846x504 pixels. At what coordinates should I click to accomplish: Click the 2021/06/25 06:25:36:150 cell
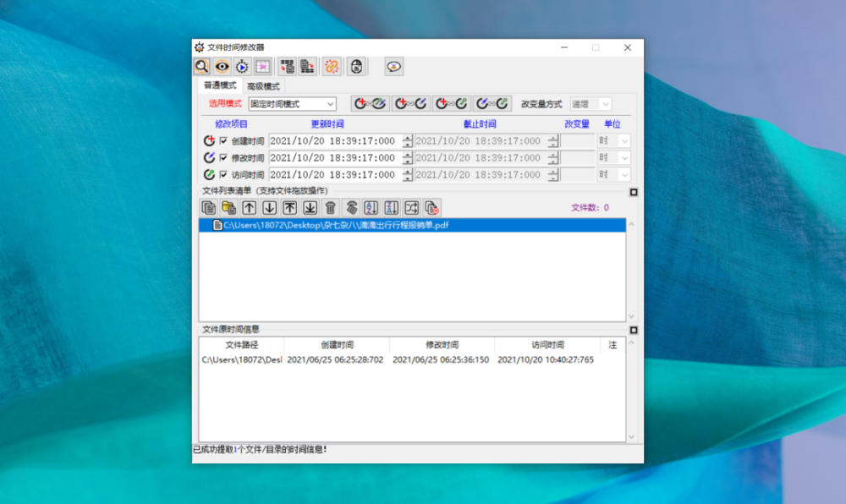click(x=441, y=359)
